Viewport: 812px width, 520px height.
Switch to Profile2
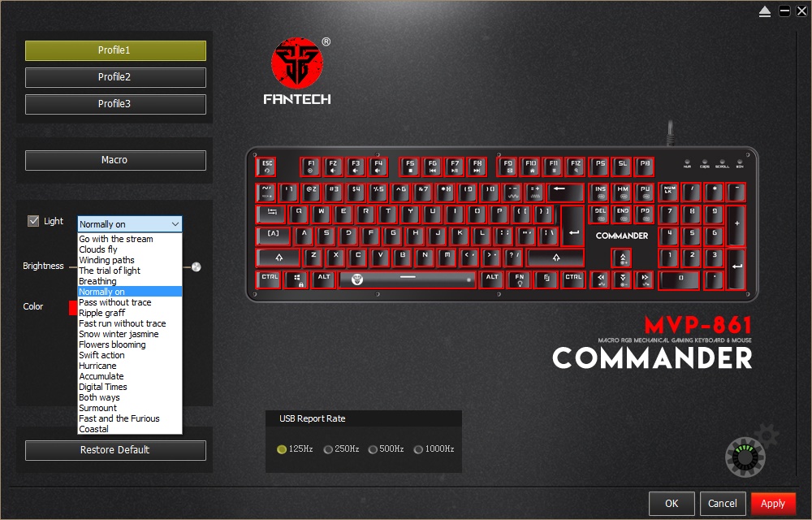coord(115,77)
